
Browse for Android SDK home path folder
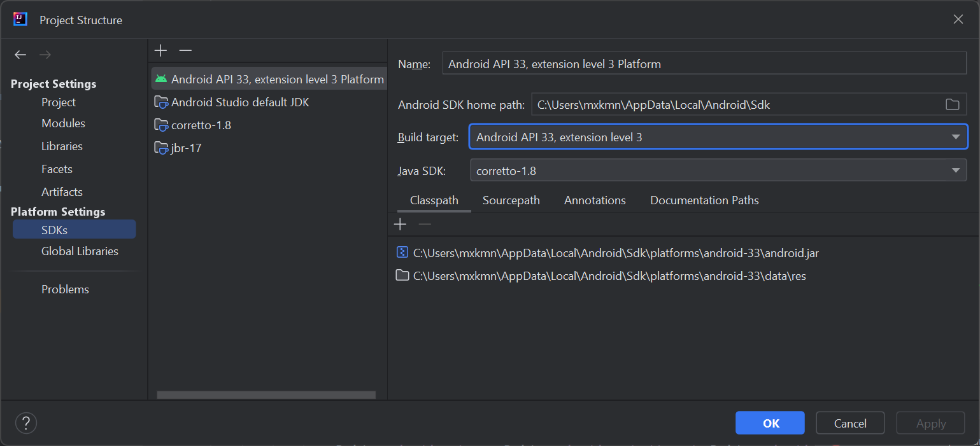tap(953, 104)
